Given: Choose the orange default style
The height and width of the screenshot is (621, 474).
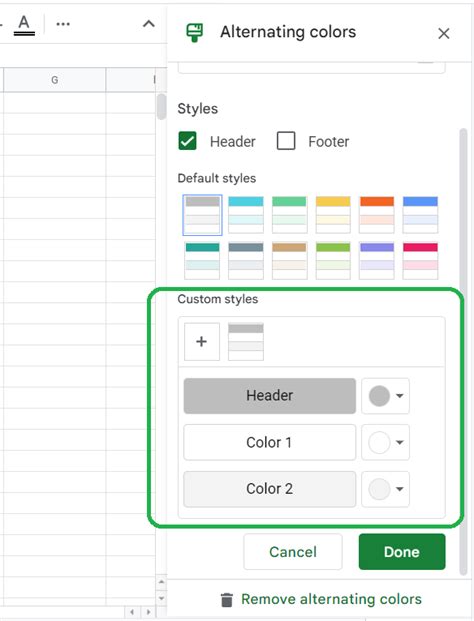Looking at the screenshot, I should 377,215.
